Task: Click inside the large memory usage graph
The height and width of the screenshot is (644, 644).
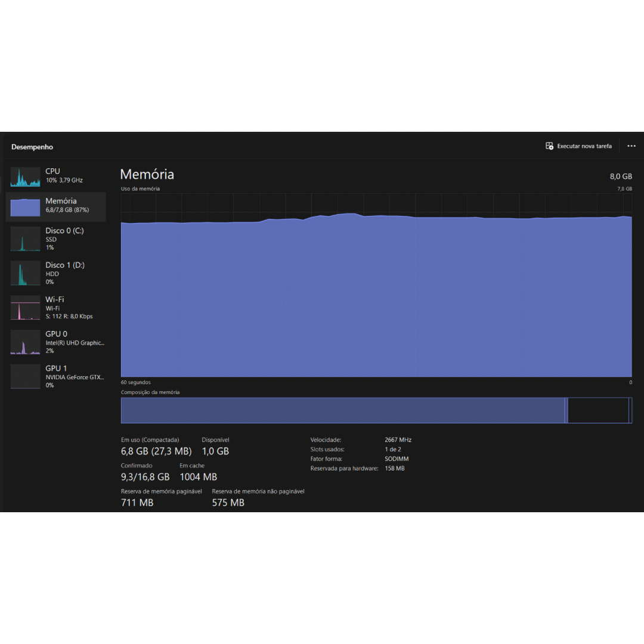Action: (x=376, y=298)
